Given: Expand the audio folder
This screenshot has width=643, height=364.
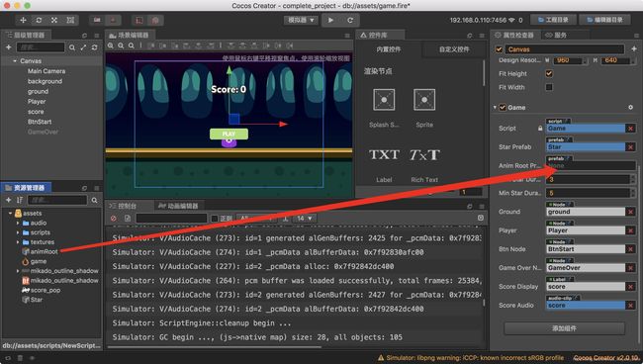Looking at the screenshot, I should (x=18, y=223).
